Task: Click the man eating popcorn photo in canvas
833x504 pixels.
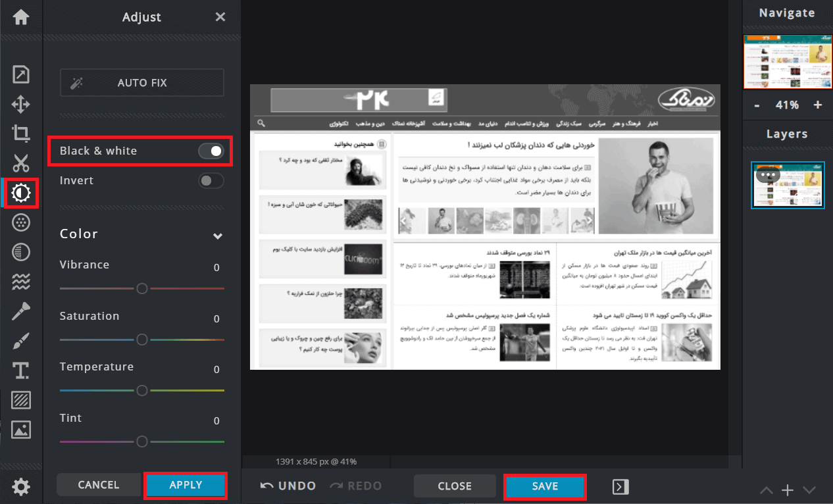Action: 655,186
